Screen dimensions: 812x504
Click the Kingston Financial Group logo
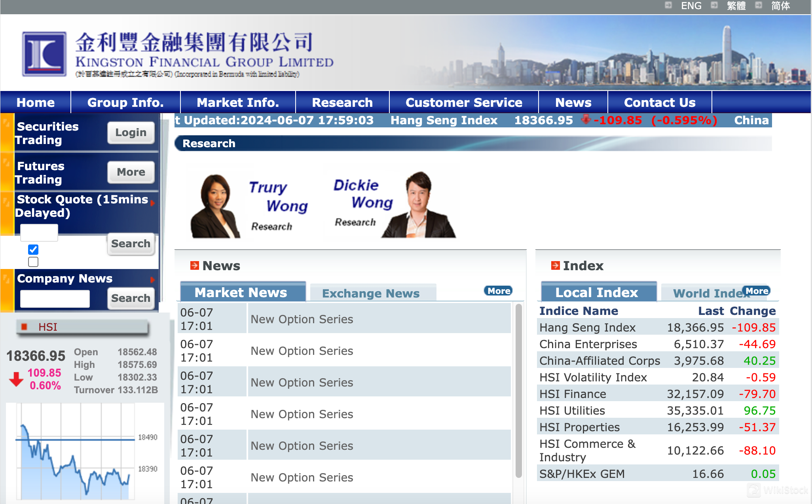(x=44, y=54)
